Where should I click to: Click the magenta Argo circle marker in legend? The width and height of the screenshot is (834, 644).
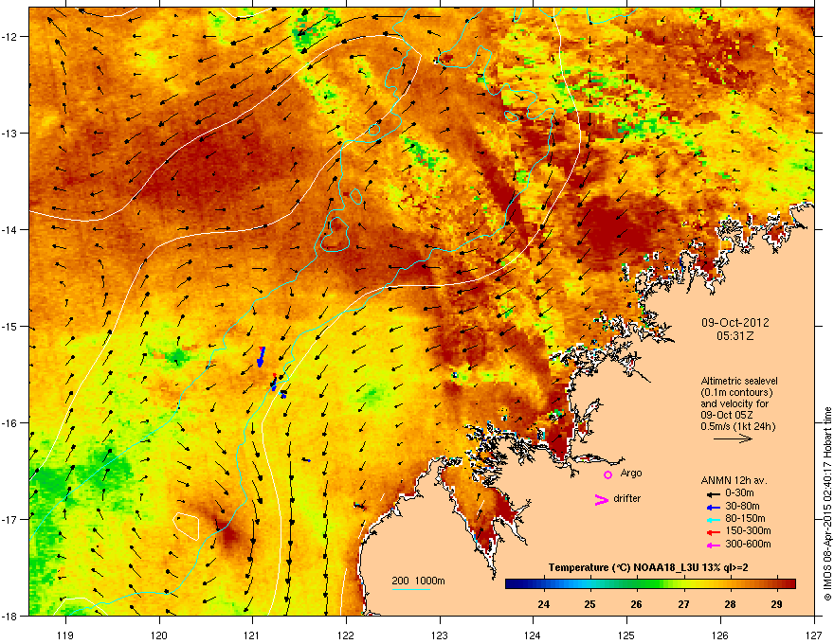click(x=607, y=474)
